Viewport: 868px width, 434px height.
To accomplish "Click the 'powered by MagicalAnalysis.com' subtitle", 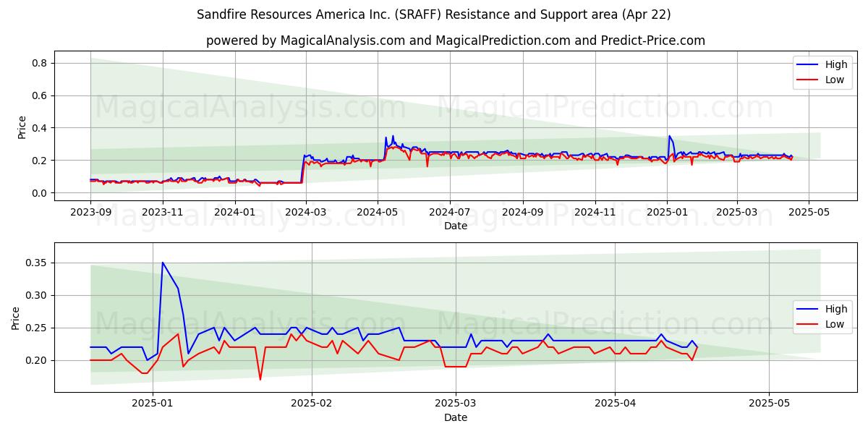I will (456, 41).
